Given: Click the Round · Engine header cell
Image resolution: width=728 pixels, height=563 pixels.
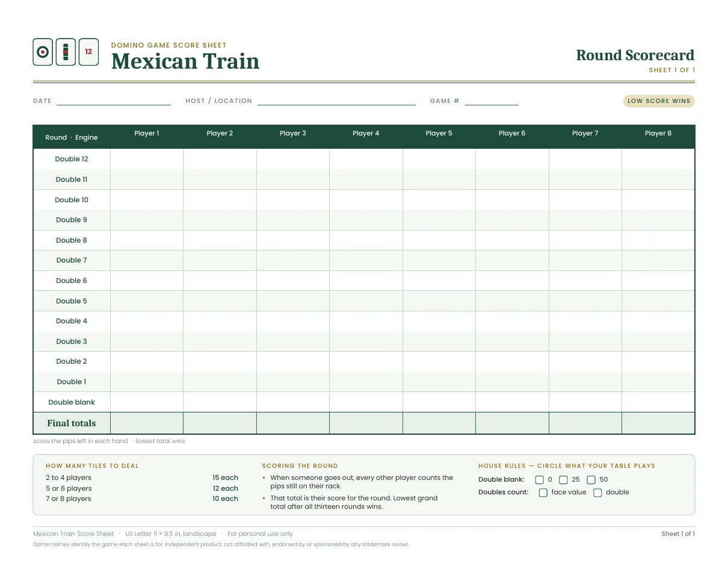Looking at the screenshot, I should 72,137.
